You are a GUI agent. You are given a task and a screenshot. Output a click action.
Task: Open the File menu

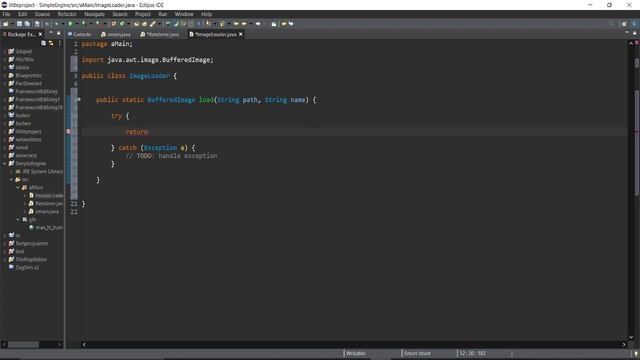(7, 14)
